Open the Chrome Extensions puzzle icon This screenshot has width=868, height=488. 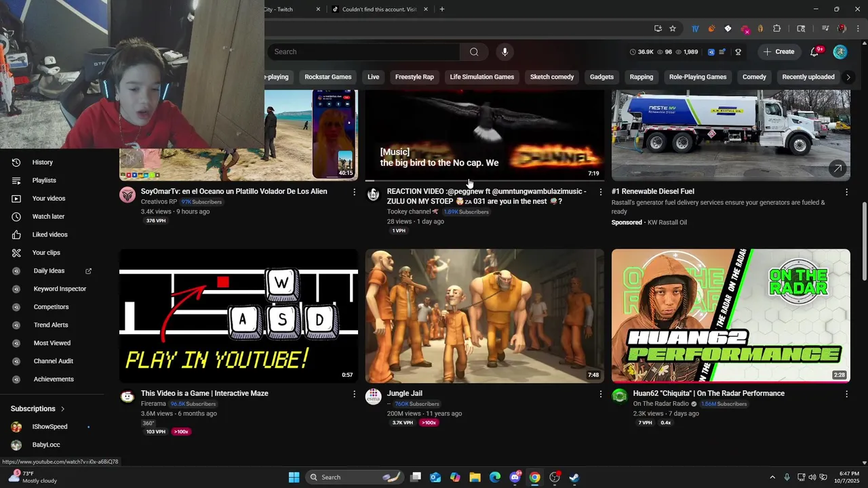(x=777, y=28)
